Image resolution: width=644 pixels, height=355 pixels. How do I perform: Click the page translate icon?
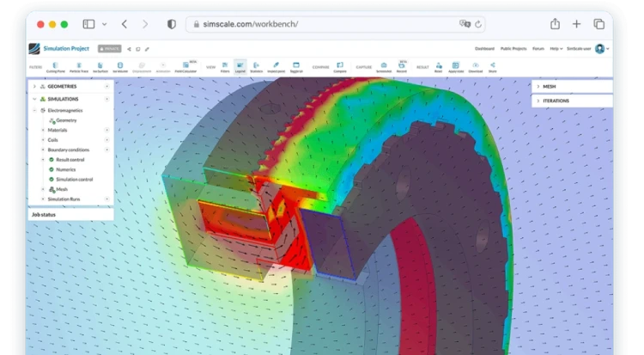coord(465,24)
